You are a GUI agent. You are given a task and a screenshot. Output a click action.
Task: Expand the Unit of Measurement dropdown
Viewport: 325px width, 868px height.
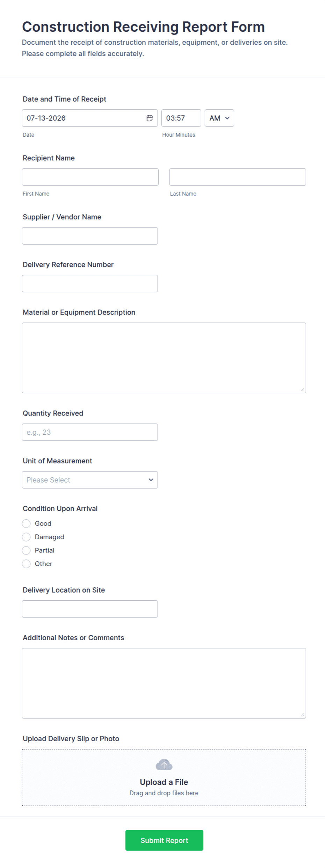90,480
